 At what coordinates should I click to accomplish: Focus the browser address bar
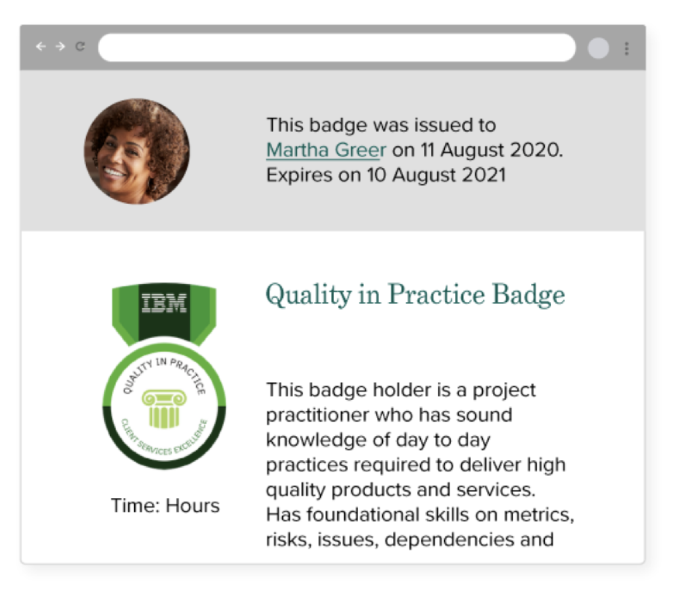coord(337,48)
